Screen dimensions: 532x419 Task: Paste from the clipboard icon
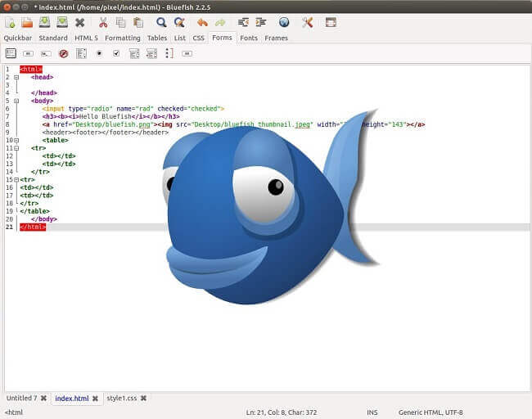pos(138,23)
